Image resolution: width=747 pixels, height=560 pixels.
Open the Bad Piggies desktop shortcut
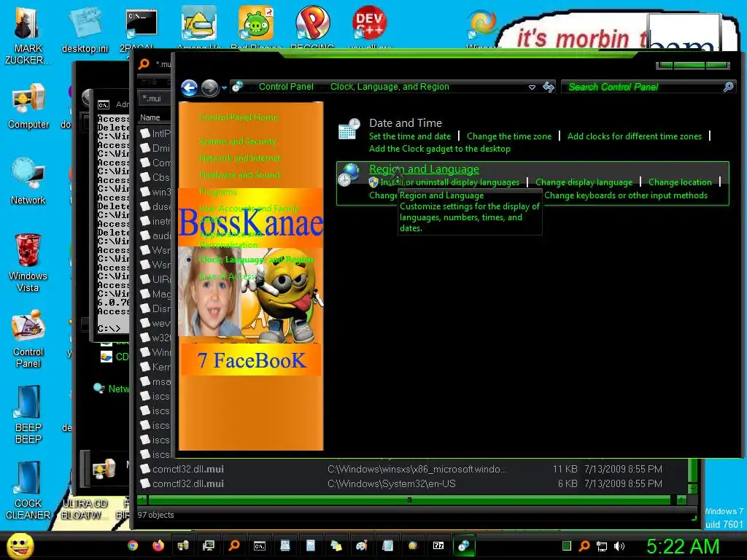coord(256,28)
